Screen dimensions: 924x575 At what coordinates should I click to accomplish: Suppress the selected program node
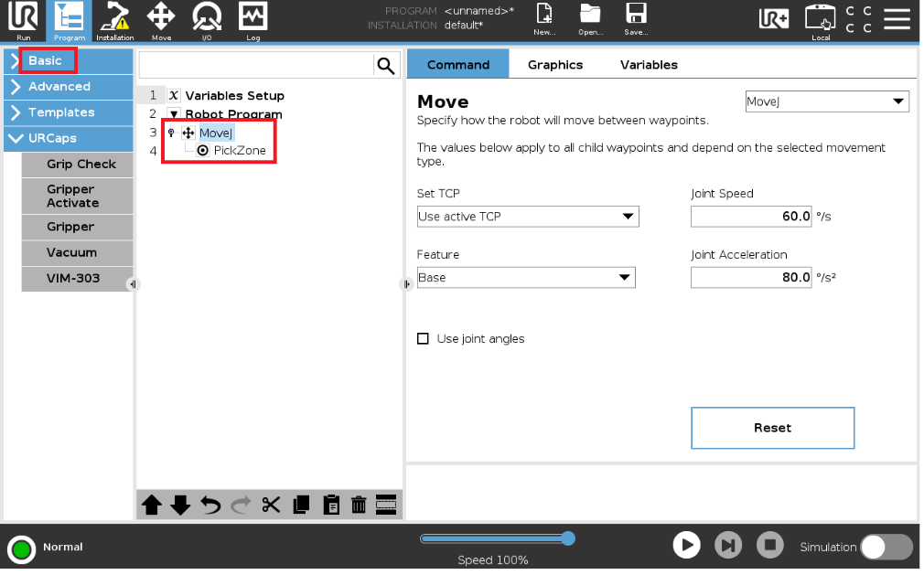386,505
